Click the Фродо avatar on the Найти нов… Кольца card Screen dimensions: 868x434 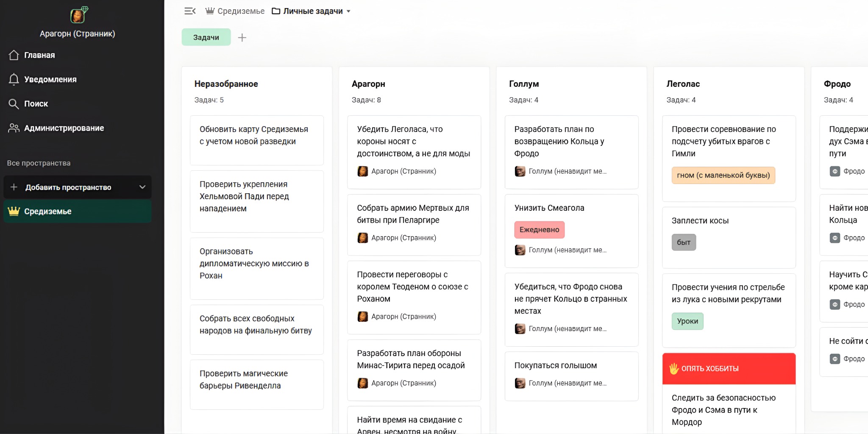tap(835, 238)
